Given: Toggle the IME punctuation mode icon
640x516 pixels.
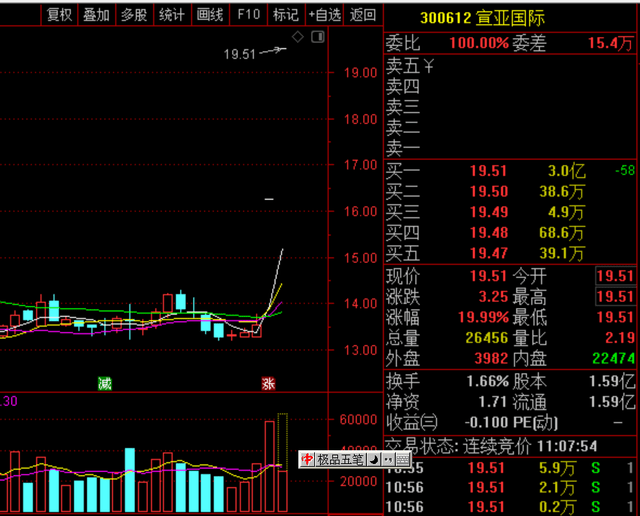Looking at the screenshot, I should point(388,460).
